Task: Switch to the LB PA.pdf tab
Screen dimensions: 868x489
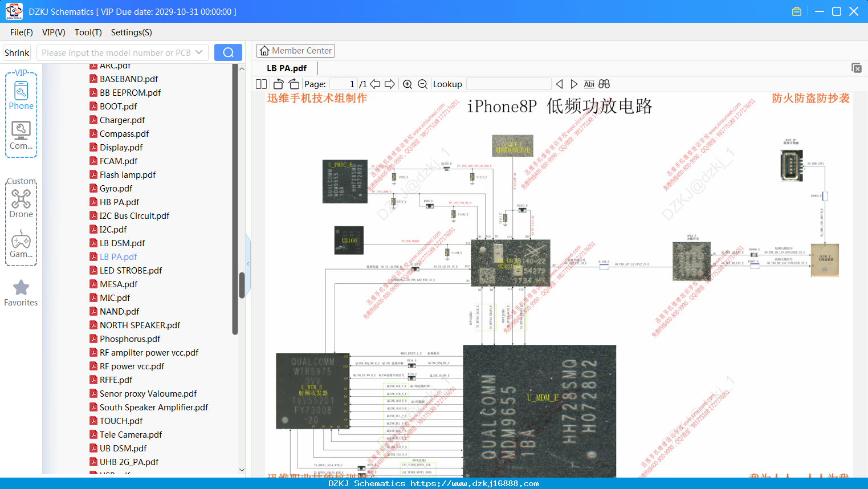Action: pyautogui.click(x=287, y=68)
